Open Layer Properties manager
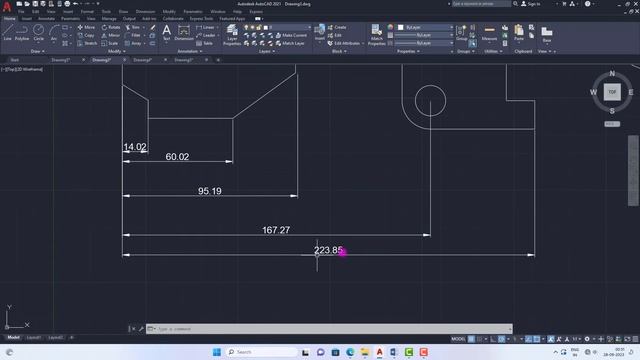The height and width of the screenshot is (360, 640). (232, 34)
